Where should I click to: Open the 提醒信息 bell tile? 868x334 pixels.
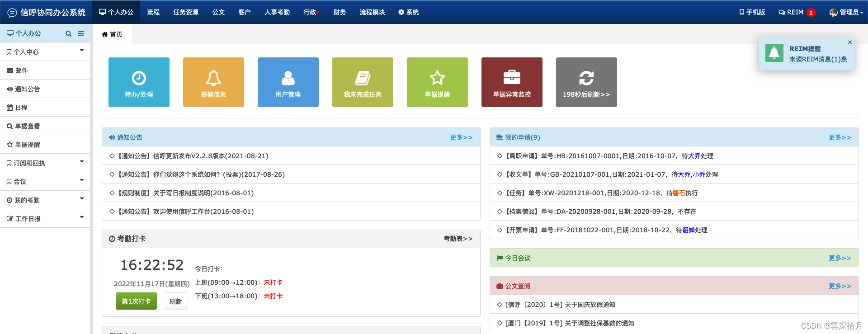click(213, 82)
